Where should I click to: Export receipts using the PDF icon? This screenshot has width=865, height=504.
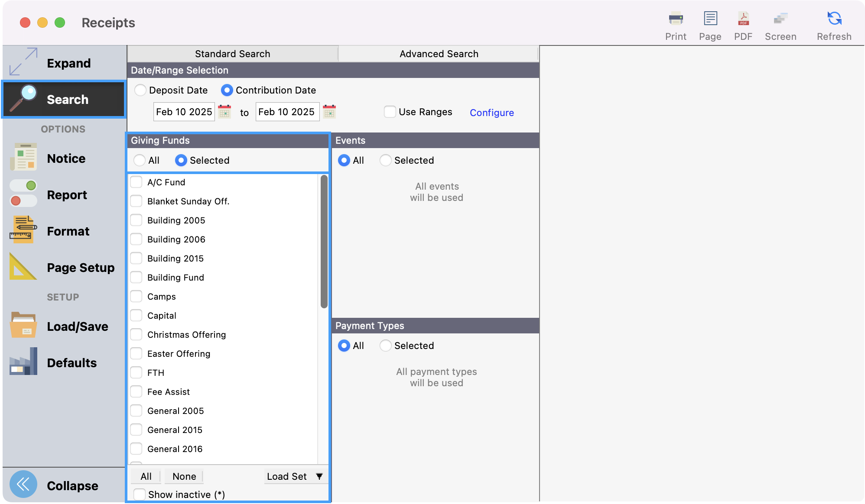point(743,19)
